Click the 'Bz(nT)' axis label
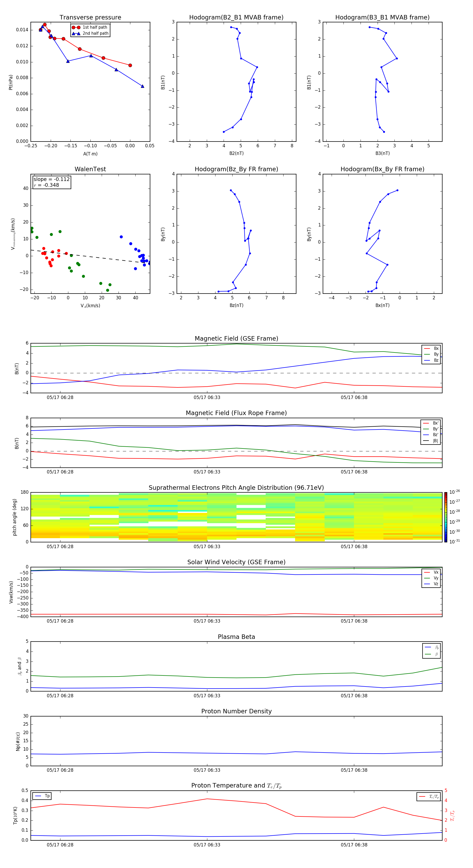 click(236, 305)
